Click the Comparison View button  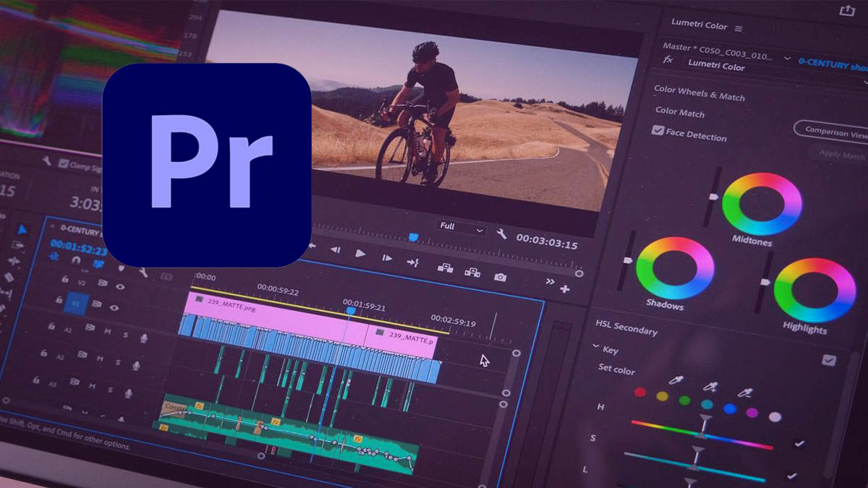click(833, 132)
